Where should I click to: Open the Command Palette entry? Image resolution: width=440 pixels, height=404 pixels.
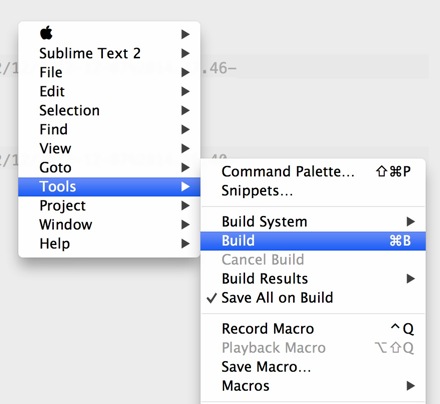(x=313, y=172)
